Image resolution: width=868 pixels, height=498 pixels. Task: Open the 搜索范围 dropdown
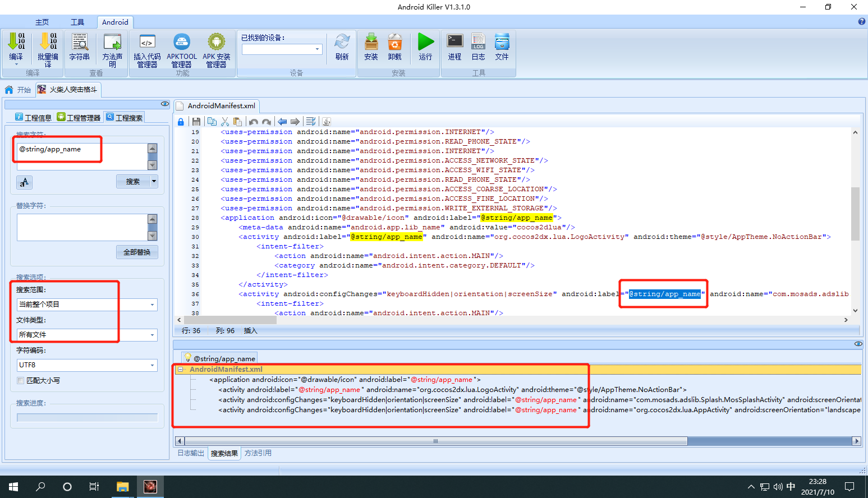click(87, 305)
